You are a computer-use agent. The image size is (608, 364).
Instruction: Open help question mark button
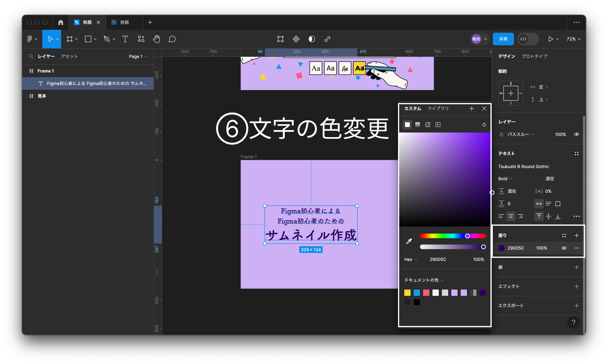point(574,322)
